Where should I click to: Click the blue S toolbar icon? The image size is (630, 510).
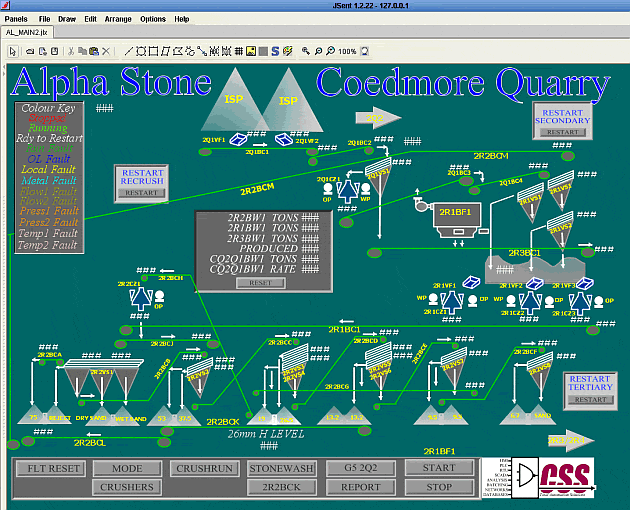click(275, 51)
